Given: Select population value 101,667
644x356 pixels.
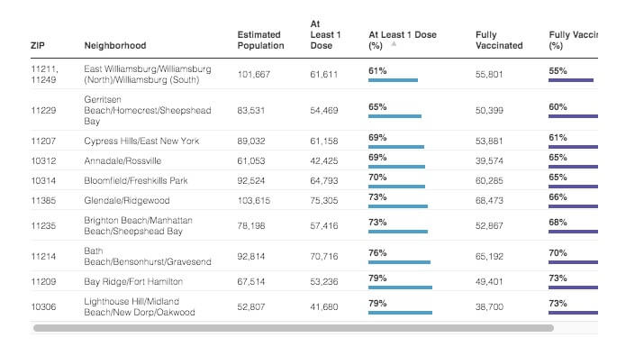Looking at the screenshot, I should tap(253, 75).
